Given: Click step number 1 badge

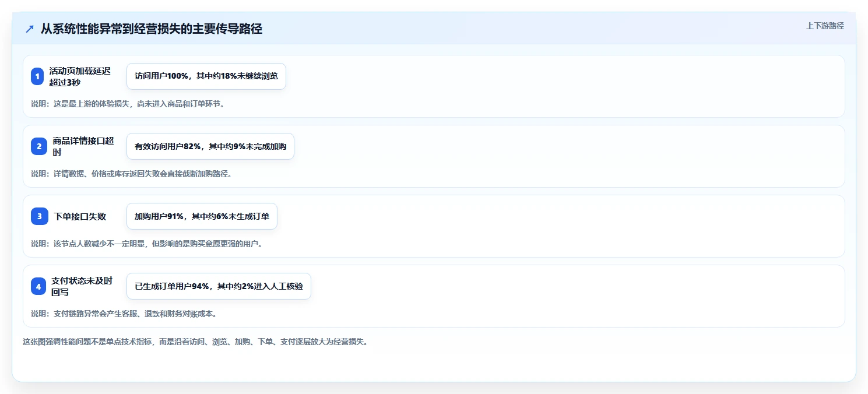Looking at the screenshot, I should 37,76.
